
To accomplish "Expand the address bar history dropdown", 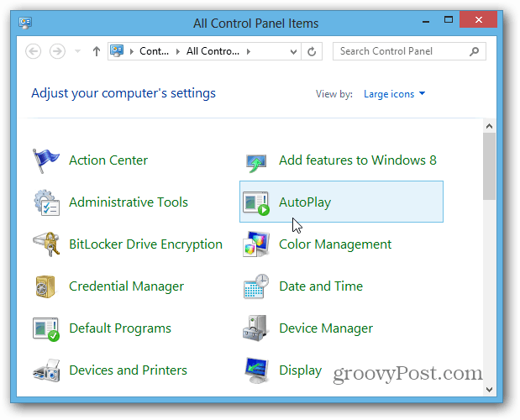I will point(293,51).
